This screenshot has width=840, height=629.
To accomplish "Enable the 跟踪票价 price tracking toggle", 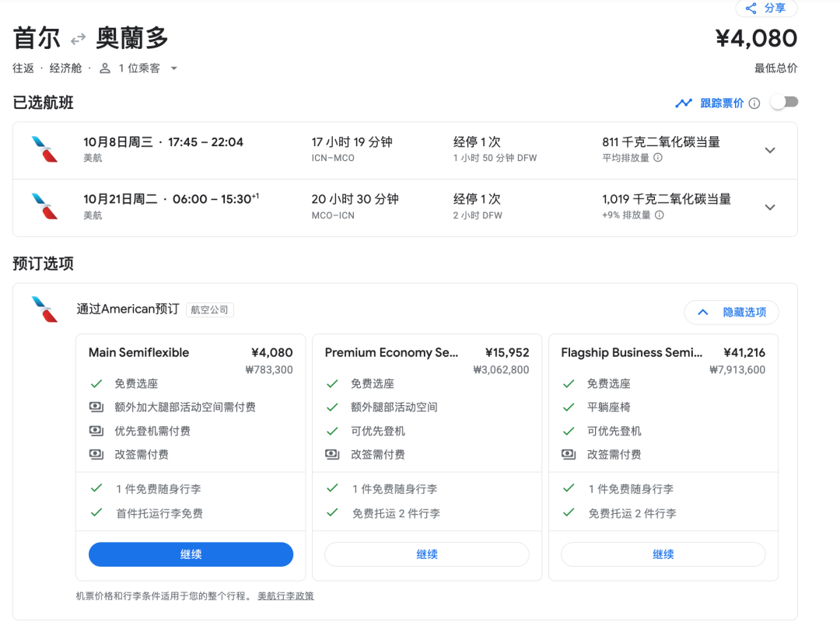I will 783,103.
